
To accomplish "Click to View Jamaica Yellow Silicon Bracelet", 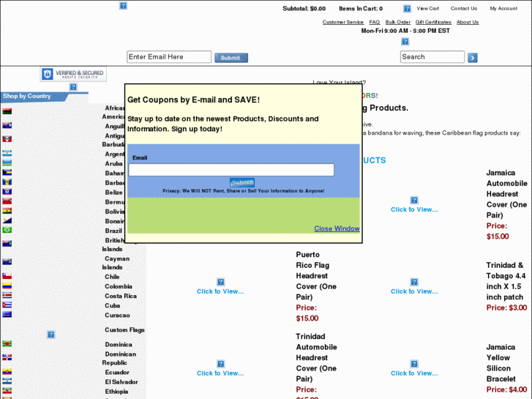I will 414,373.
